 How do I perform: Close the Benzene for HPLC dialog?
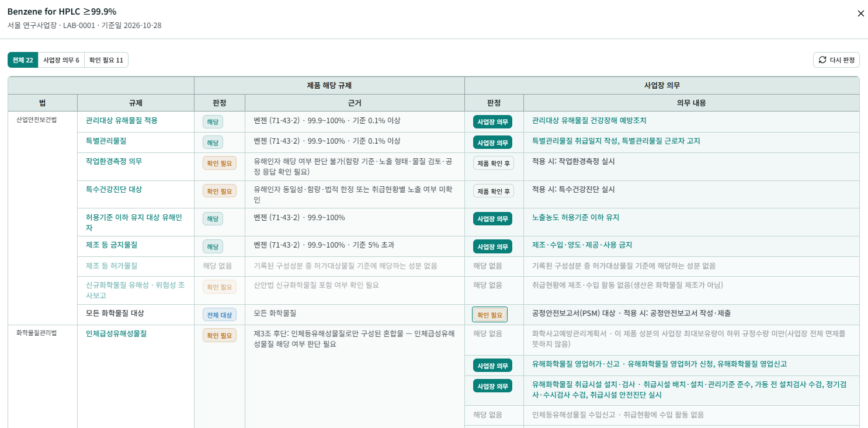point(860,13)
